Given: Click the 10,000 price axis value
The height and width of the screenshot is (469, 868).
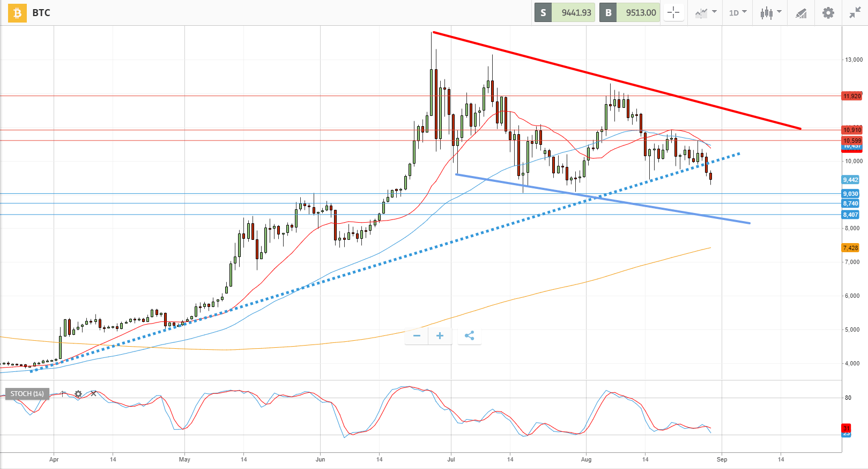Looking at the screenshot, I should [854, 161].
